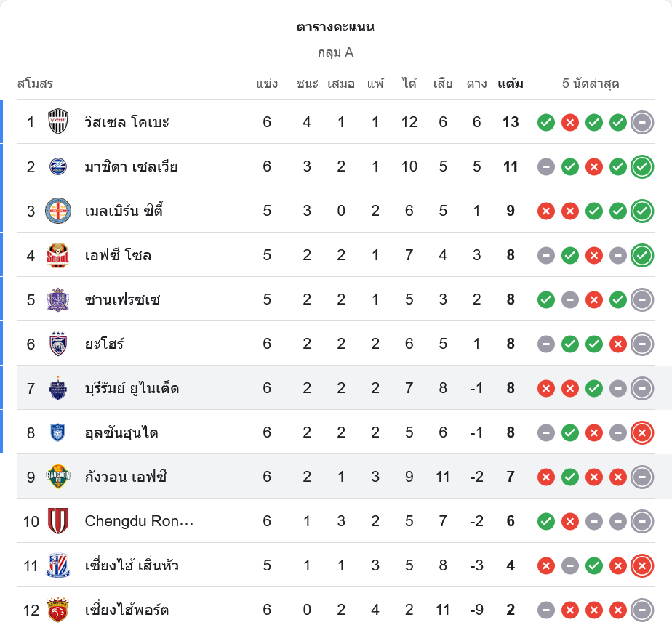Image resolution: width=672 pixels, height=633 pixels.
Task: Click the 5 นัดล่าสุด column header
Action: point(591,84)
